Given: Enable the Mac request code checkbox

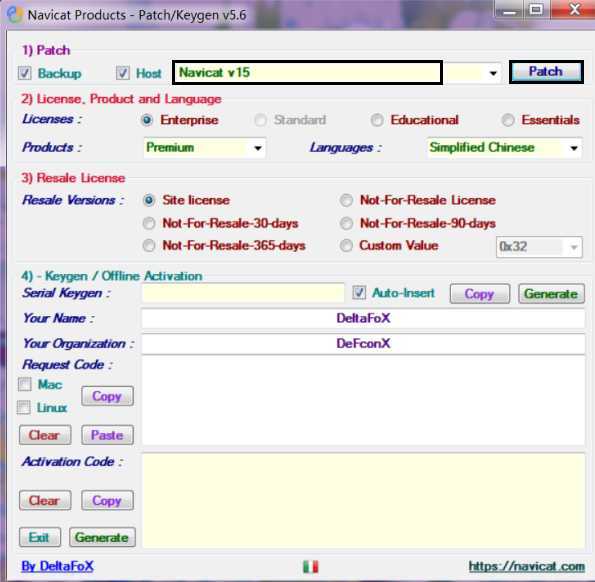Looking at the screenshot, I should 25,384.
